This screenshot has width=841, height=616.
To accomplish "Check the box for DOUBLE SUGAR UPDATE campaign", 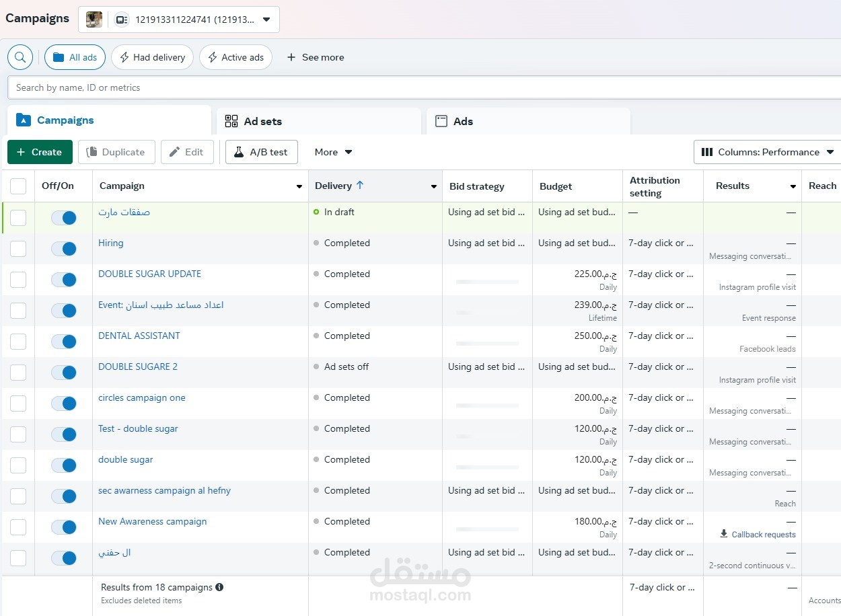I will click(x=18, y=279).
